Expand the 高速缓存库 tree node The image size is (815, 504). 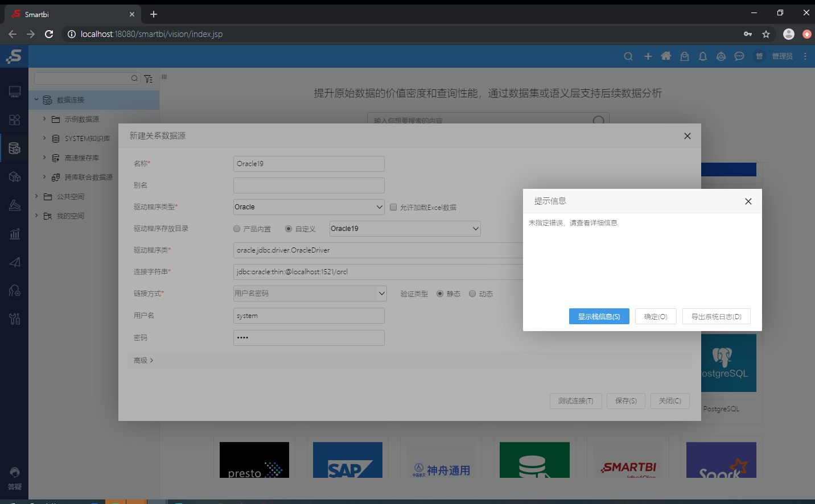tap(44, 158)
